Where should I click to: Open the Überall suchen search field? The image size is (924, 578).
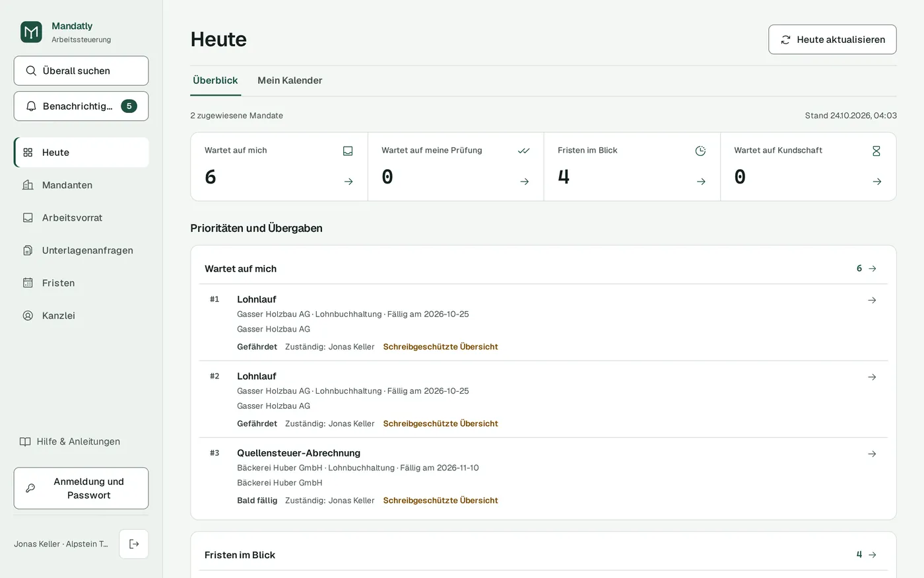tap(81, 71)
